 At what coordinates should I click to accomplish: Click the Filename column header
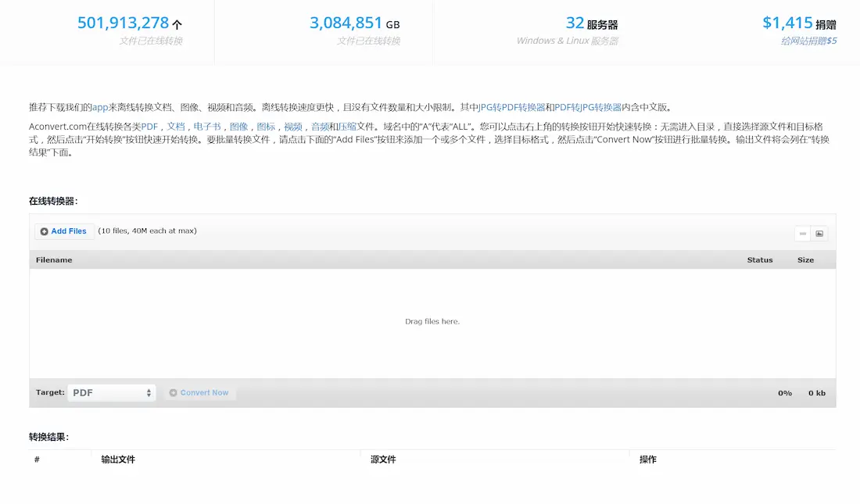coord(54,260)
